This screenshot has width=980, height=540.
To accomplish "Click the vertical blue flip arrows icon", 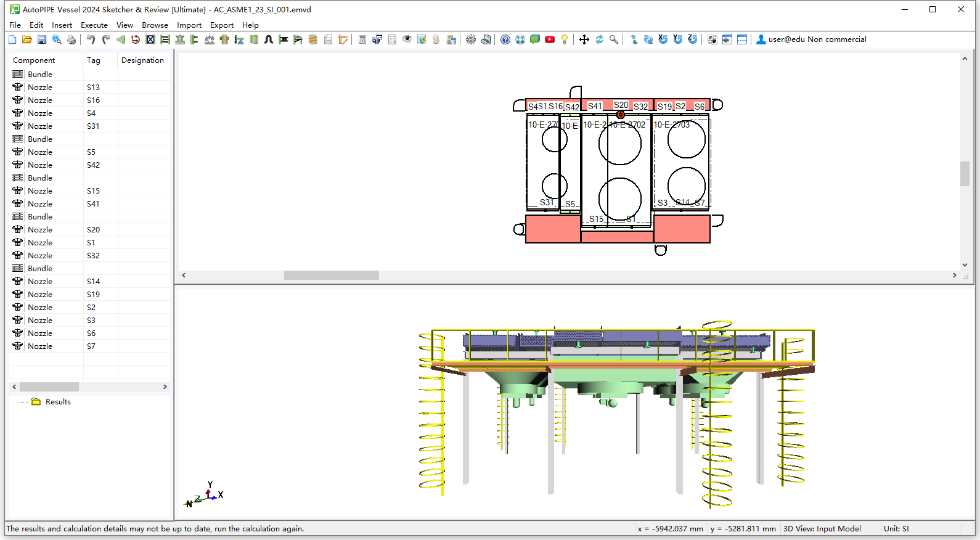I will point(634,39).
